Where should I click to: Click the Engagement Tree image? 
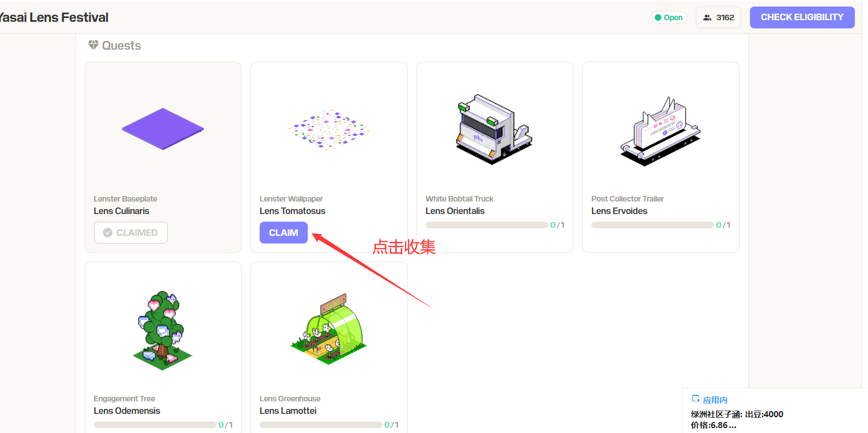[162, 330]
